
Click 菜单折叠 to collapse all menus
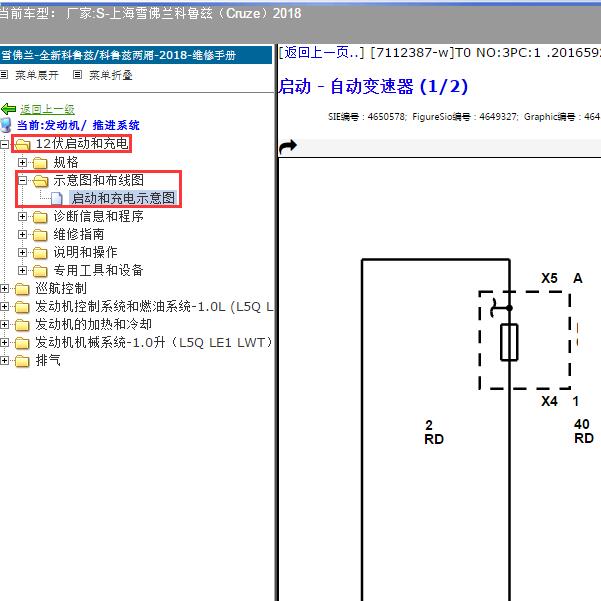tap(111, 75)
